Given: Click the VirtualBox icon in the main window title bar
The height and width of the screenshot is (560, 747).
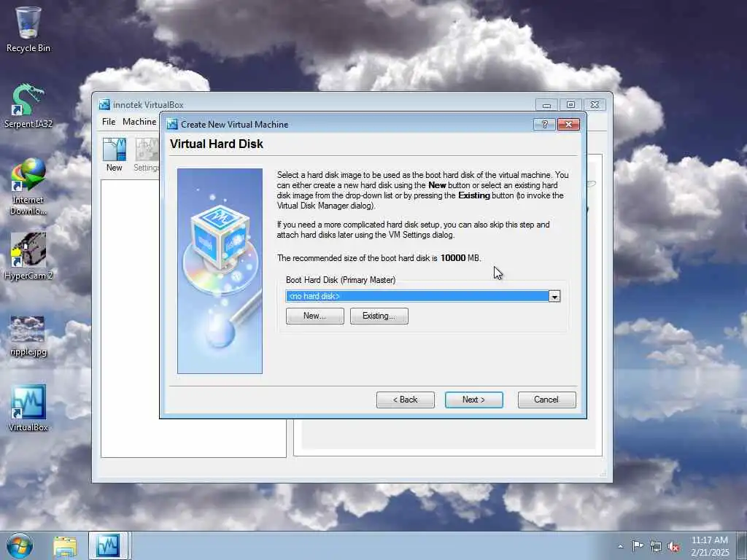Looking at the screenshot, I should [104, 105].
